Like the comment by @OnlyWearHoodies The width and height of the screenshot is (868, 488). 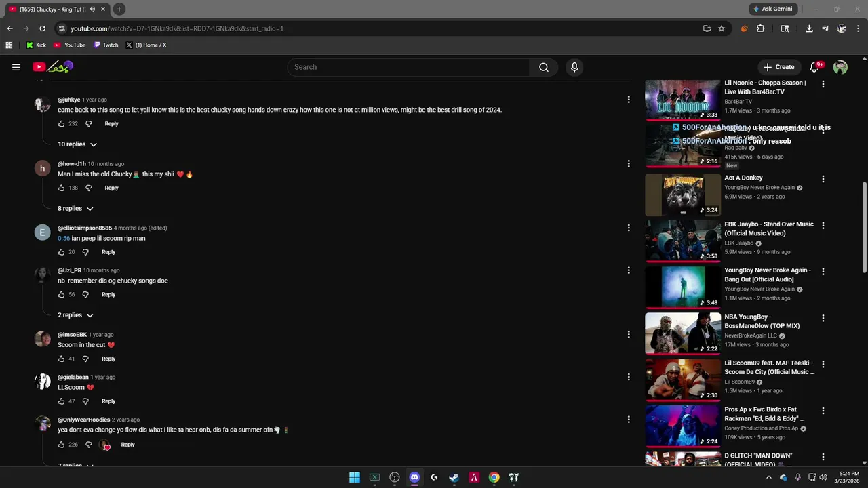tap(61, 445)
